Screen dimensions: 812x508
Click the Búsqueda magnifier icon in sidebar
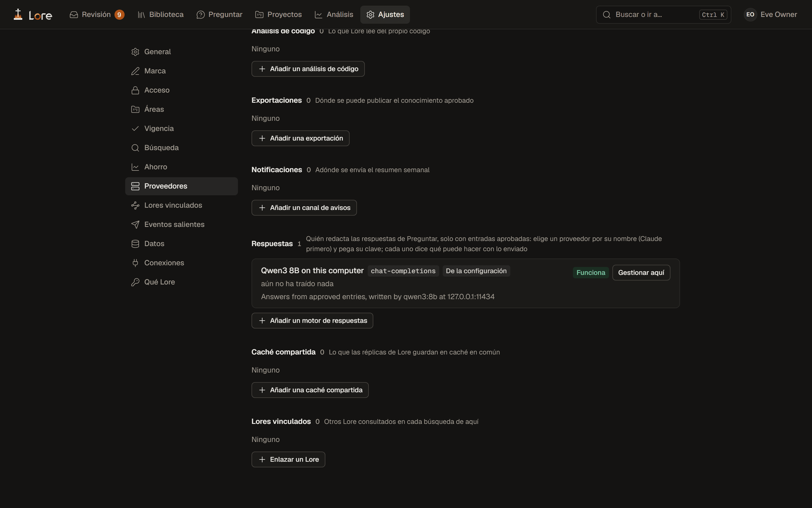pyautogui.click(x=135, y=148)
